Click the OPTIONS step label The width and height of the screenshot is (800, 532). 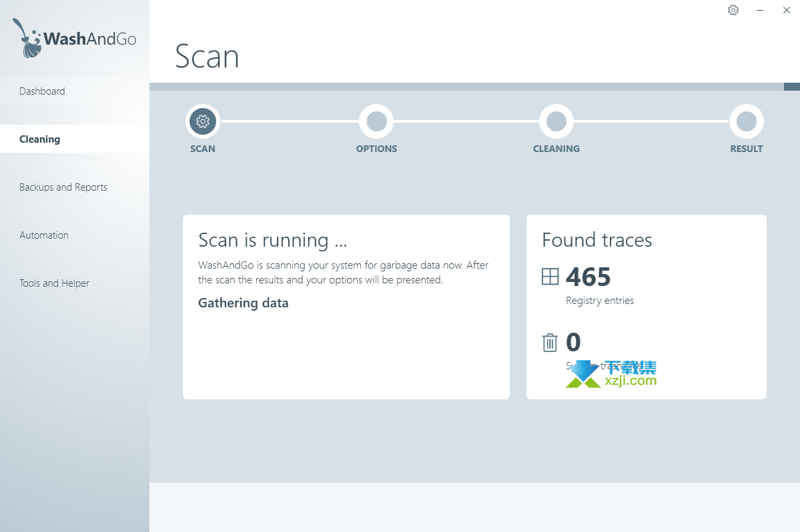(376, 149)
